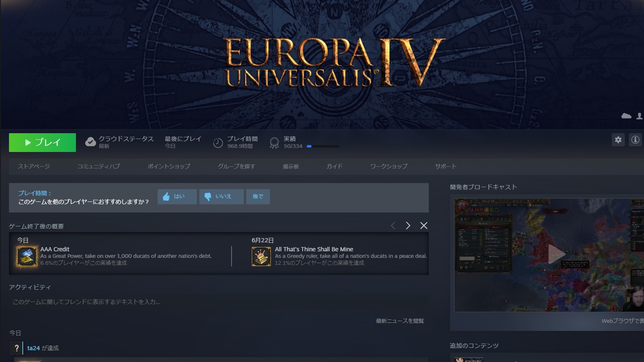The height and width of the screenshot is (362, 644).
Task: Open the AAA Credit achievement title
Action: (x=55, y=249)
